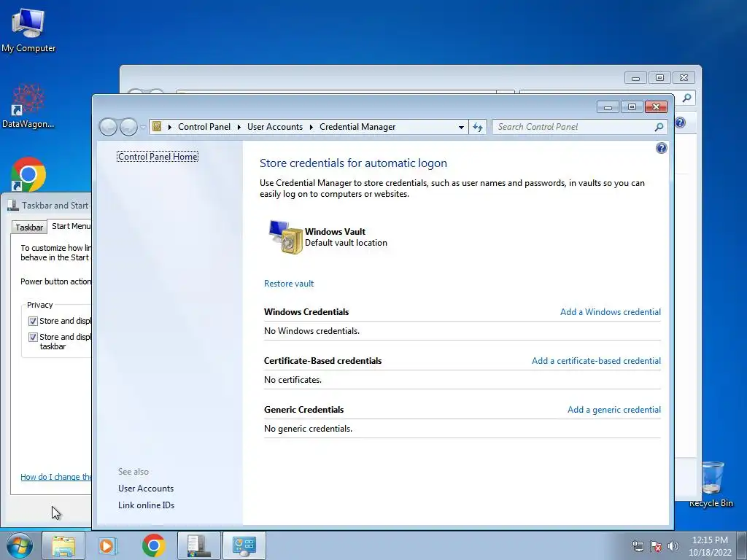Viewport: 747px width, 560px height.
Task: Maximize the background Control Panel window
Action: click(x=659, y=77)
